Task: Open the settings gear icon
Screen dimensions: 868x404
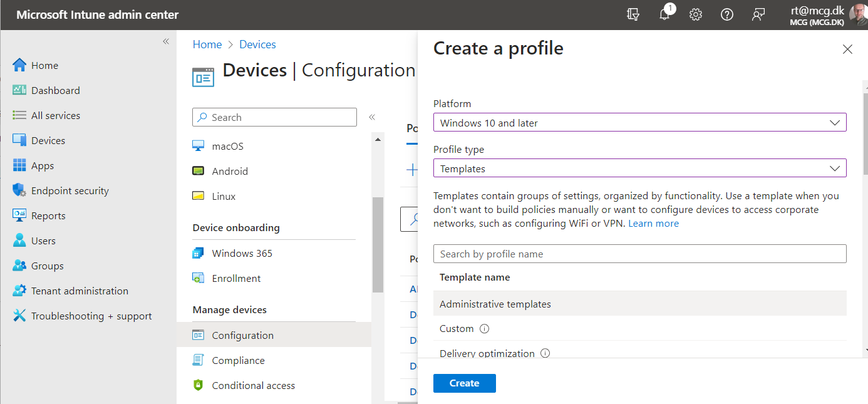Action: [x=696, y=14]
